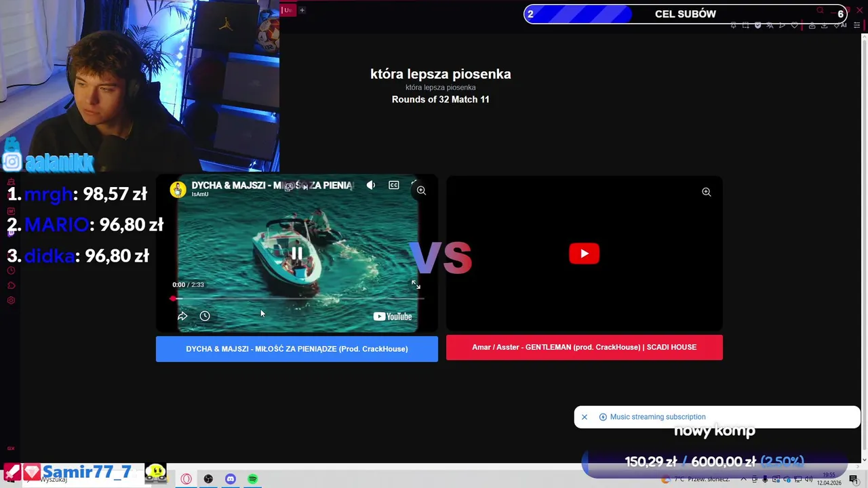Open the browser's search icon at top
Image resolution: width=868 pixels, height=488 pixels.
(x=820, y=10)
